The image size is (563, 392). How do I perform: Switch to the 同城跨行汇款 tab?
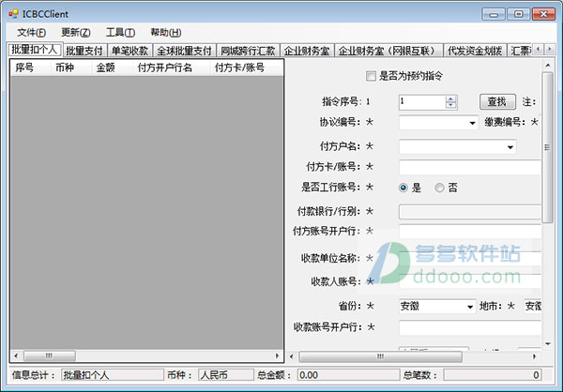(x=248, y=51)
